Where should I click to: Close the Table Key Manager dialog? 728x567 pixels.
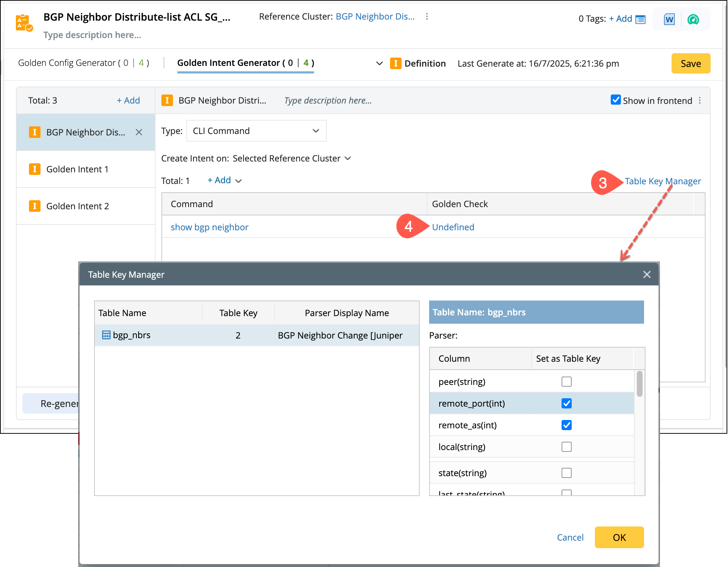647,274
